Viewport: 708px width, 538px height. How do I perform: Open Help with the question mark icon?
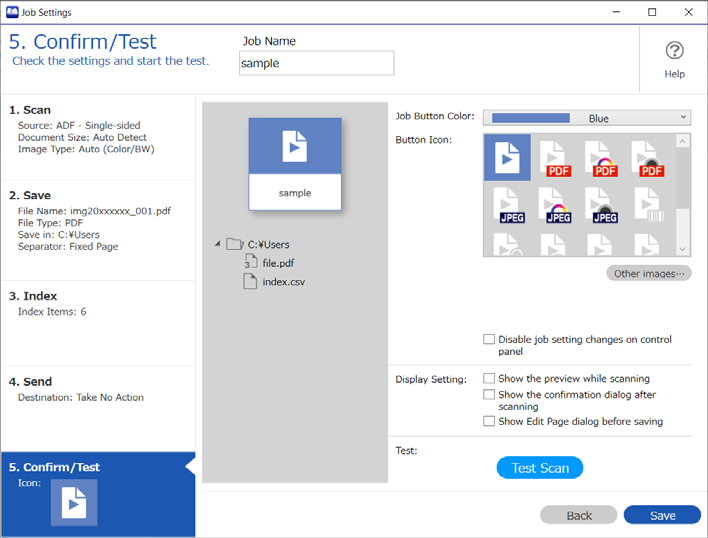point(674,59)
